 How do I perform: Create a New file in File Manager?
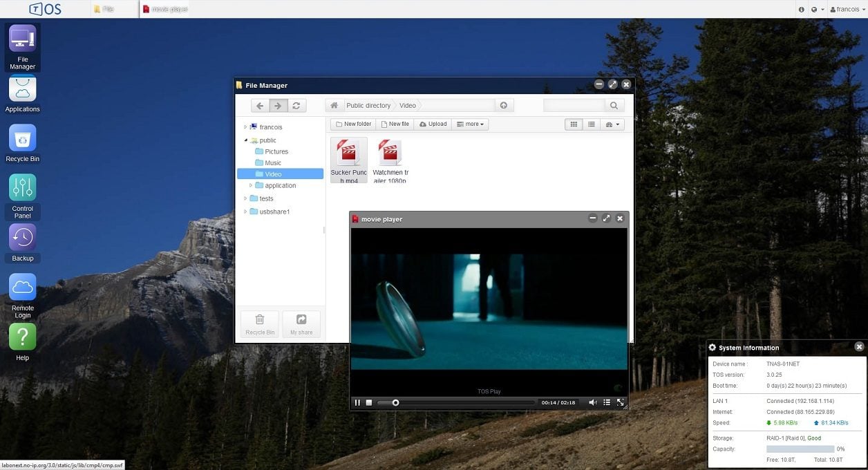395,124
